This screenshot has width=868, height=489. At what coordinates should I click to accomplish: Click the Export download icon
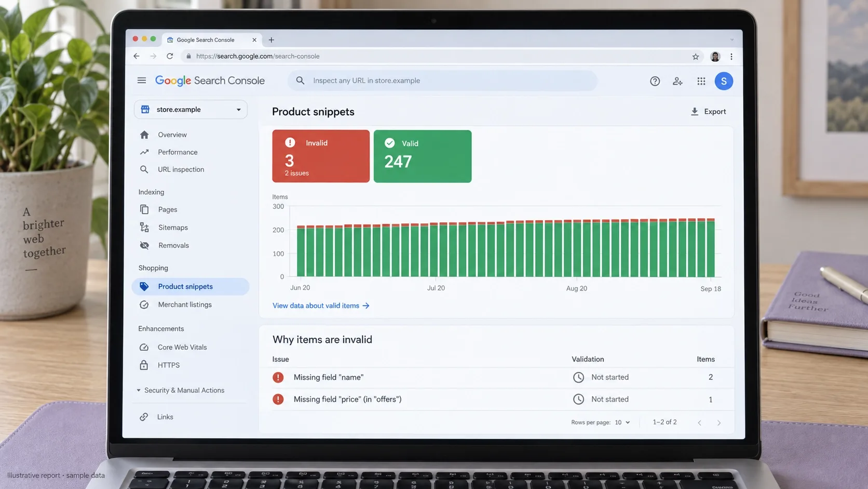[695, 112]
